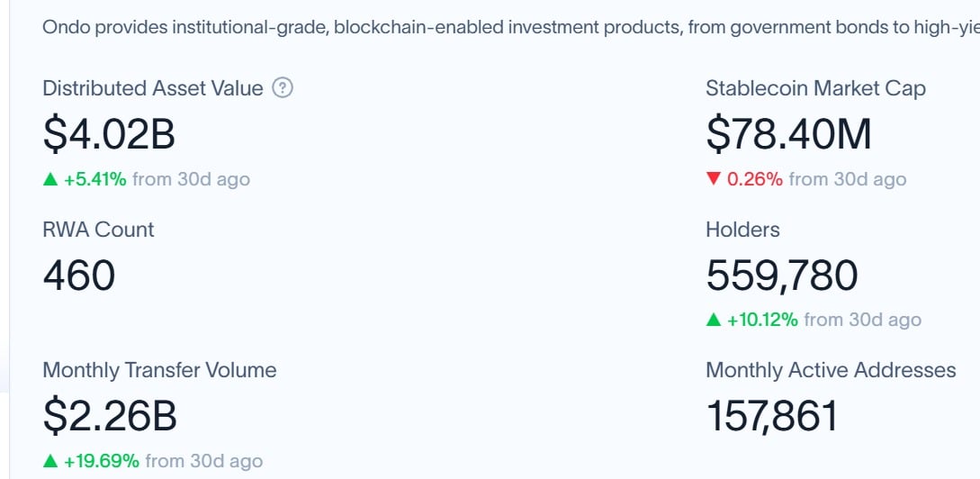This screenshot has width=980, height=479.
Task: Click the Monthly Transfer Volume label
Action: click(x=159, y=370)
